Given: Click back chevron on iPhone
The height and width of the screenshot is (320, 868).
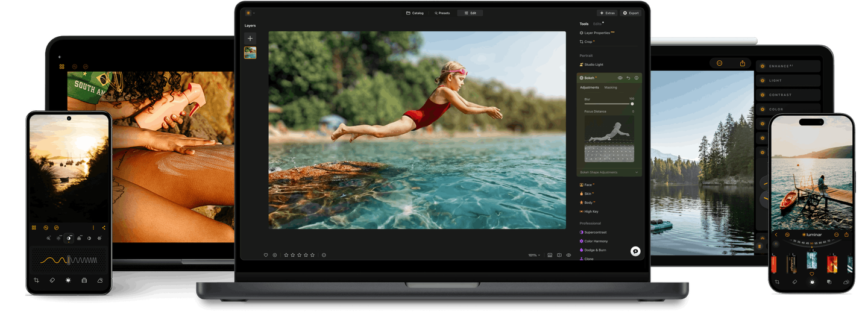Looking at the screenshot, I should (776, 234).
